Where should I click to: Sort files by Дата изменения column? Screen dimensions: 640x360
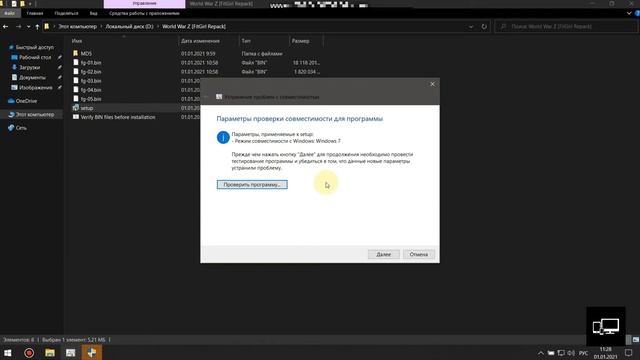pyautogui.click(x=209, y=41)
